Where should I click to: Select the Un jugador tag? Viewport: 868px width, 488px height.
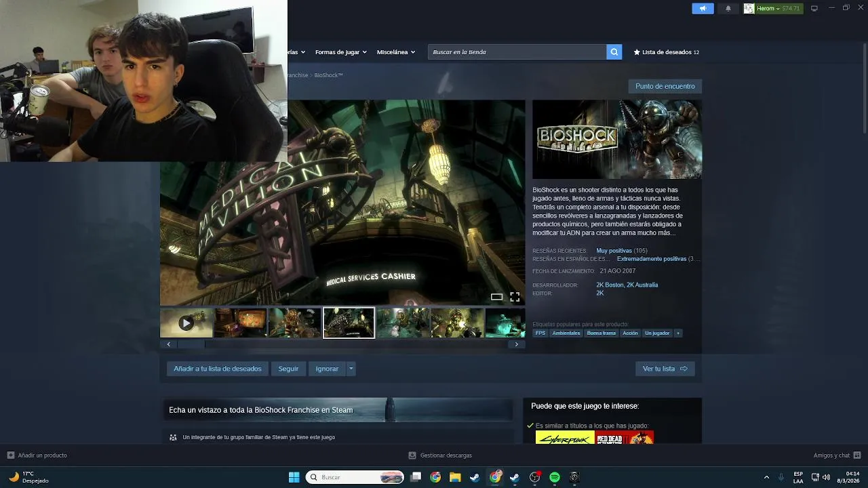click(x=657, y=333)
